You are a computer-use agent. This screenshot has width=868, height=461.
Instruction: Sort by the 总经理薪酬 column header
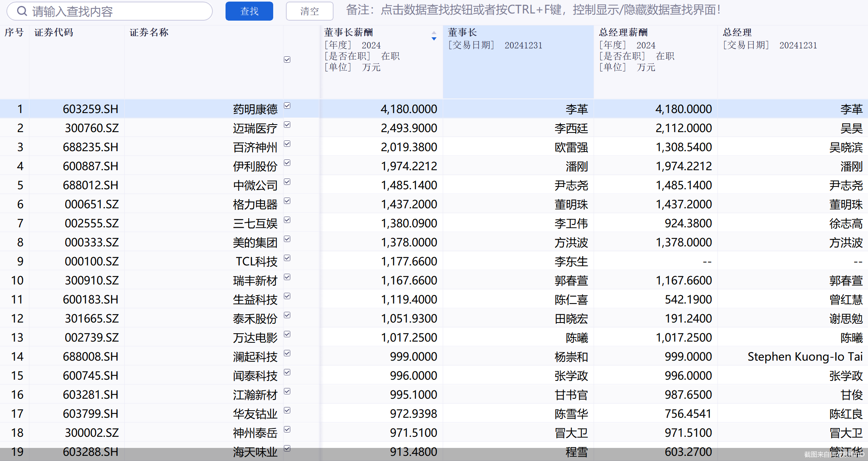[623, 33]
